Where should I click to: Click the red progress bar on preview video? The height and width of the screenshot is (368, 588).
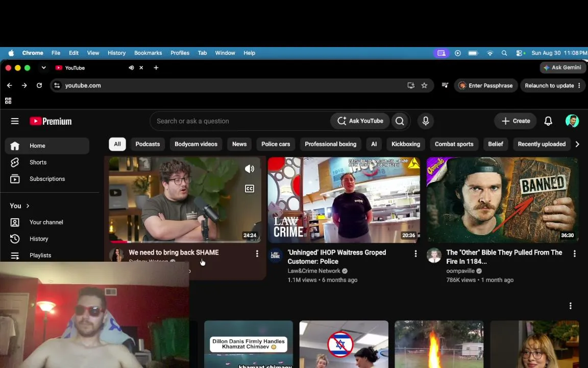point(118,242)
